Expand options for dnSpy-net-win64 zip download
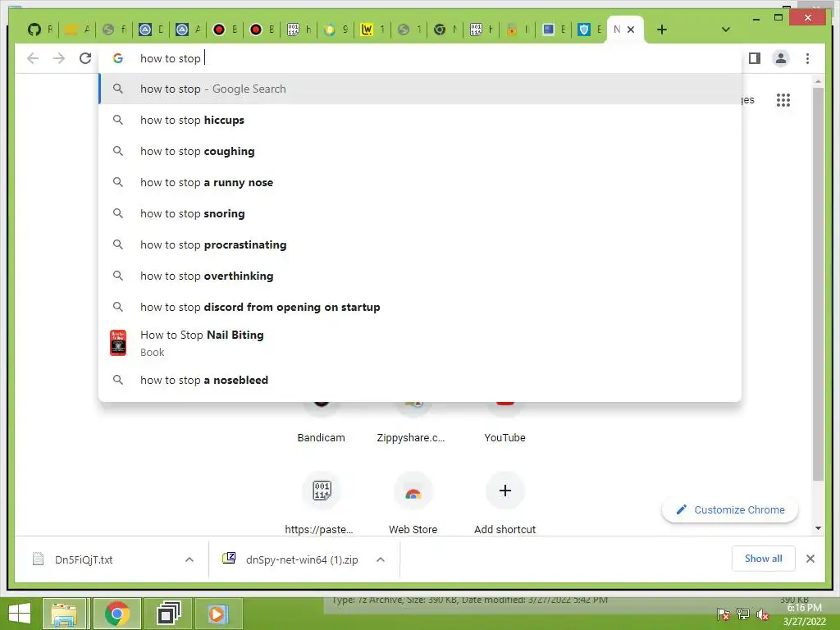840x630 pixels. tap(381, 559)
